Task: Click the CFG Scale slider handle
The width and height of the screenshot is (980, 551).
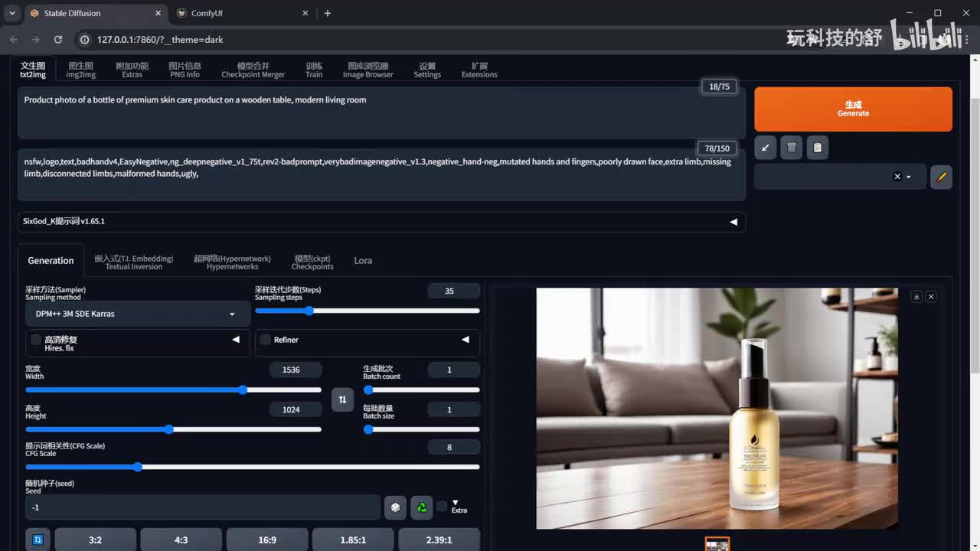Action: (x=138, y=467)
